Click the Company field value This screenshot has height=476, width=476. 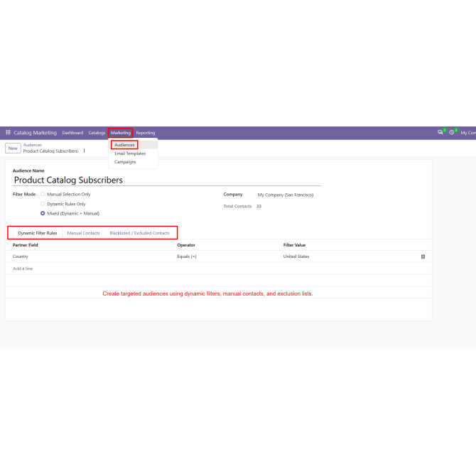286,195
